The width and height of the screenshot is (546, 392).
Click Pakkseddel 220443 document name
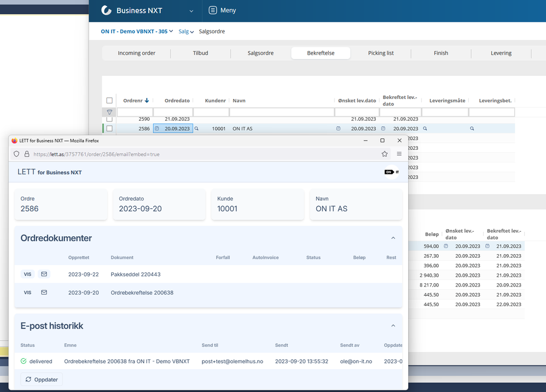pos(136,274)
